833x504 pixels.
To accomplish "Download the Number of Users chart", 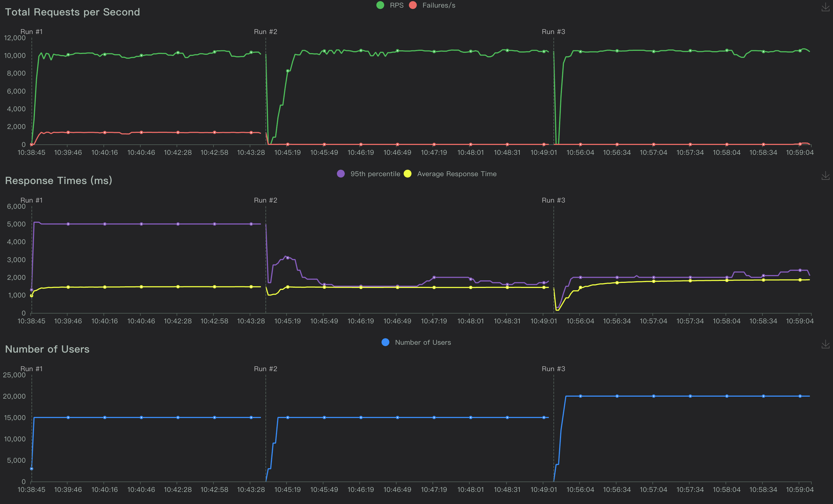I will [x=825, y=344].
